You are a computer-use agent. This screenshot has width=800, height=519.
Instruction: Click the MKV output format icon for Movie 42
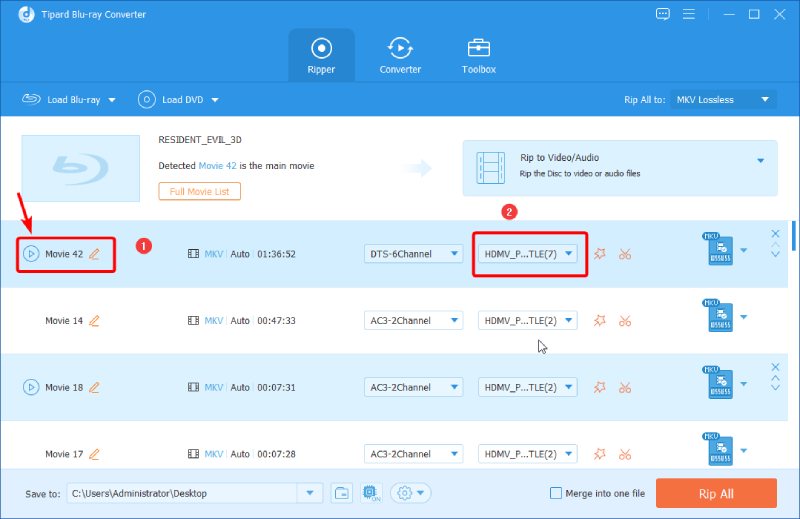719,249
